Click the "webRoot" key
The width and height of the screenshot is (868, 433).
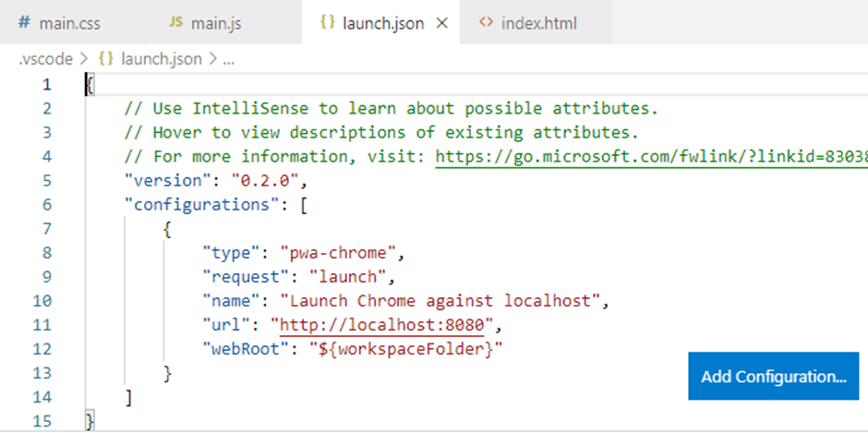click(x=246, y=349)
